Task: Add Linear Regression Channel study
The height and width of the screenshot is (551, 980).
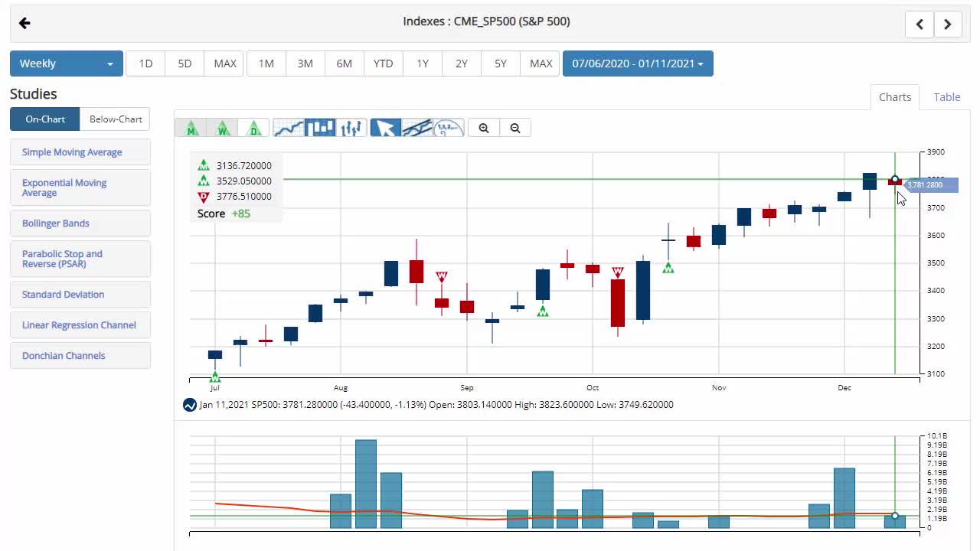Action: [x=80, y=325]
